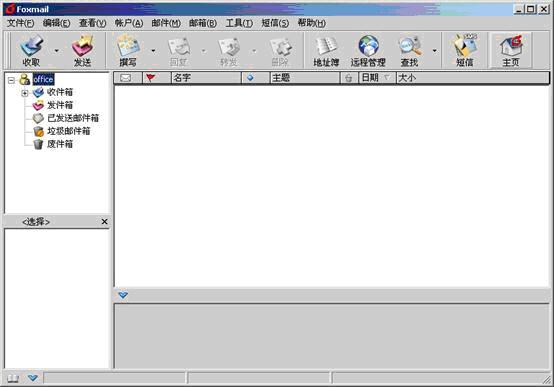Sort by red flag column header
Viewport: 554px width, 387px height.
pos(157,78)
